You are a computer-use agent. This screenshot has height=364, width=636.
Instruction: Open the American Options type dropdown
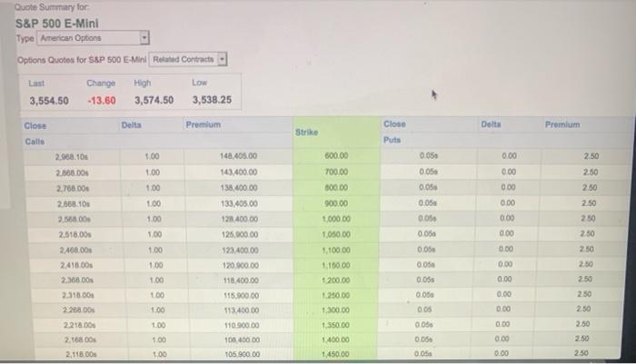(94, 38)
